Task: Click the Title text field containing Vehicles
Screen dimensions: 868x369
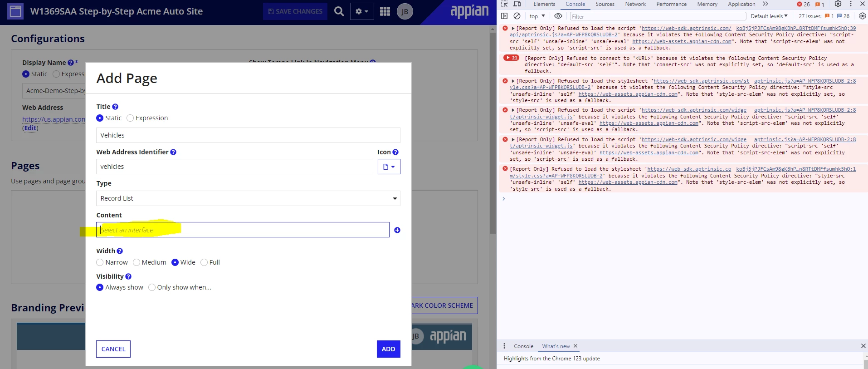Action: [248, 135]
